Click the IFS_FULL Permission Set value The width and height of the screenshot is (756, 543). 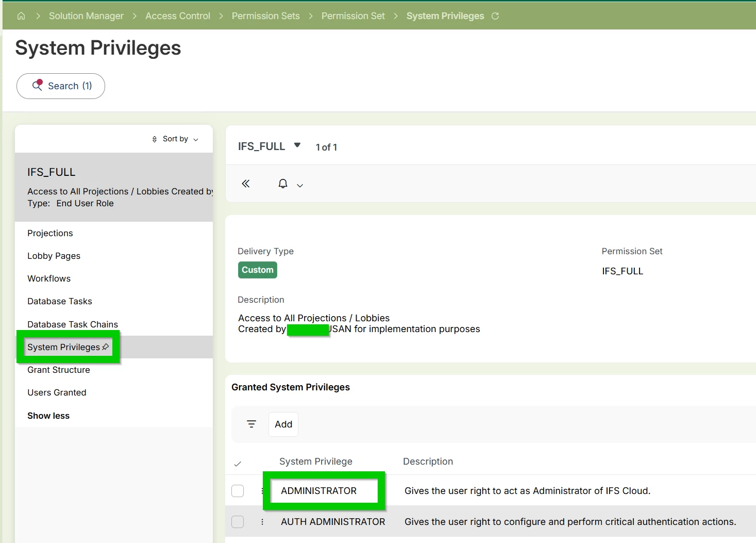pyautogui.click(x=623, y=271)
